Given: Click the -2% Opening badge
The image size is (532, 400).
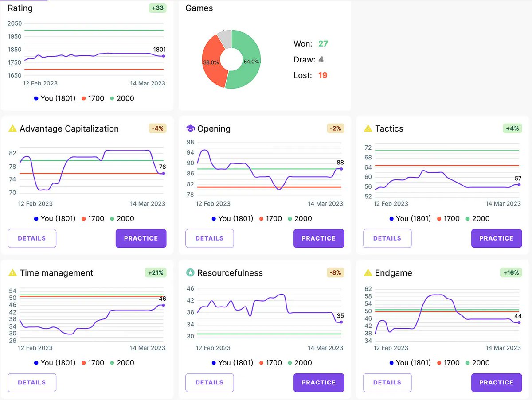Looking at the screenshot, I should pyautogui.click(x=335, y=128).
